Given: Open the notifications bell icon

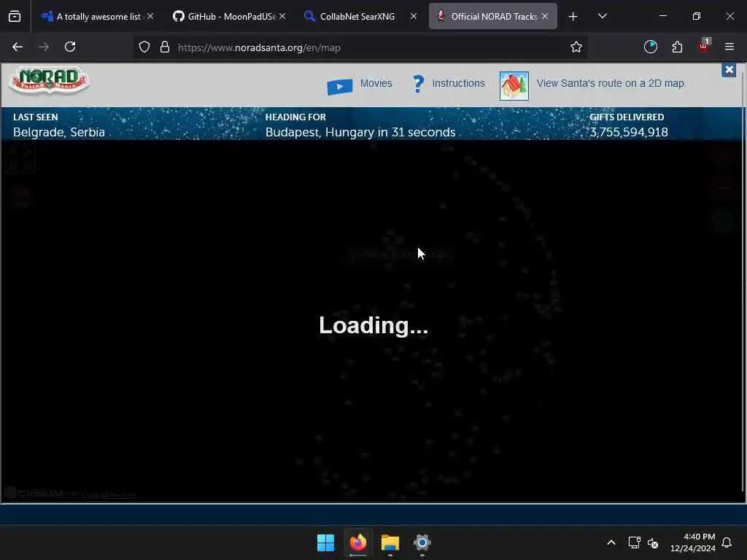Looking at the screenshot, I should [x=727, y=542].
